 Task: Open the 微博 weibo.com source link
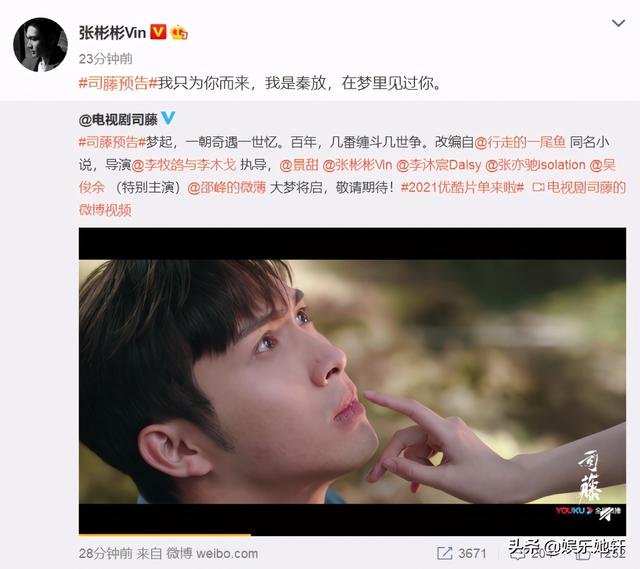(212, 553)
